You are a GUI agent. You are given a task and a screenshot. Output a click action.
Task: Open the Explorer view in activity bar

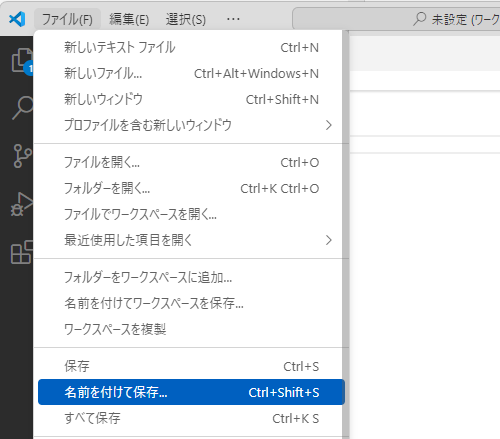pyautogui.click(x=22, y=60)
